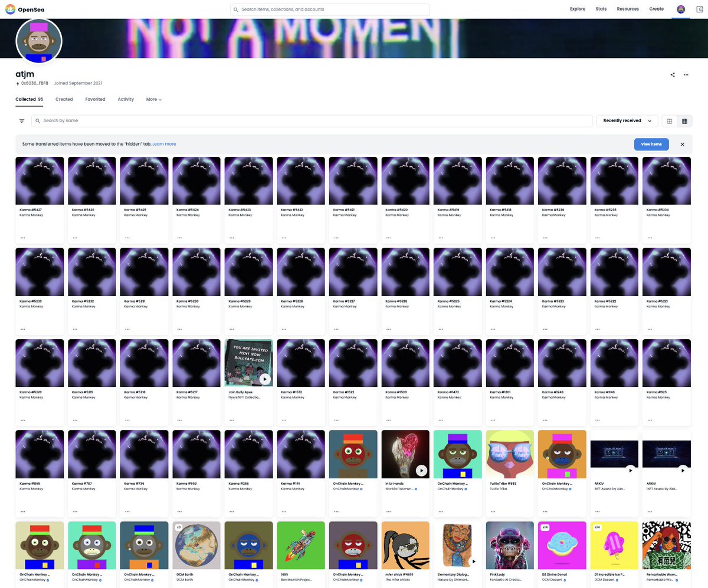Expand the More dropdown tab
708x588 pixels.
154,99
